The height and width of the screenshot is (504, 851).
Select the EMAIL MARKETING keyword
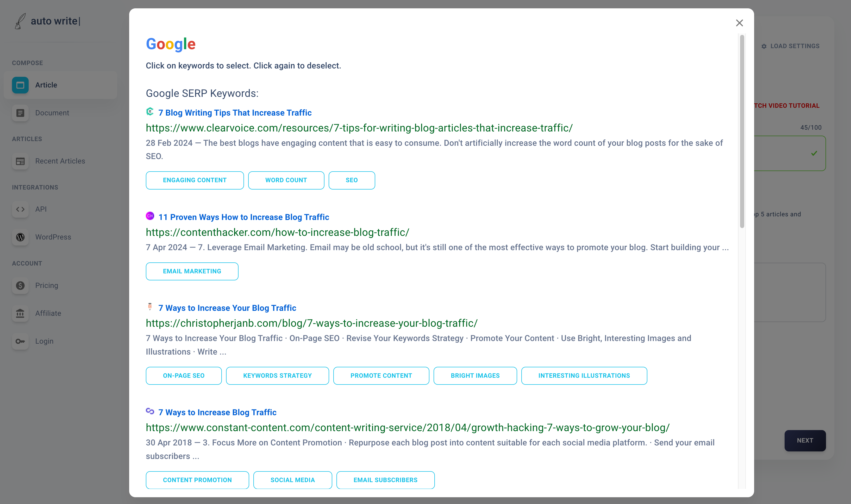point(192,271)
